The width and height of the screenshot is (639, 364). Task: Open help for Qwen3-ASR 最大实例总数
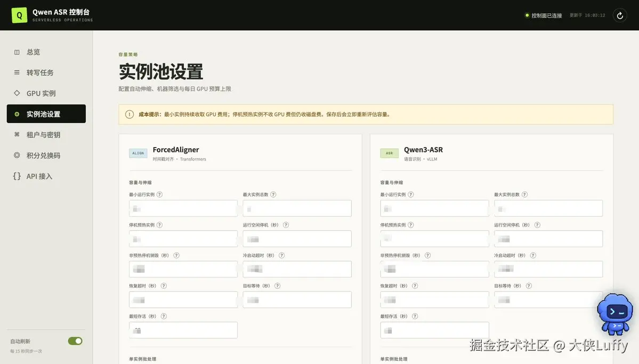coord(524,195)
